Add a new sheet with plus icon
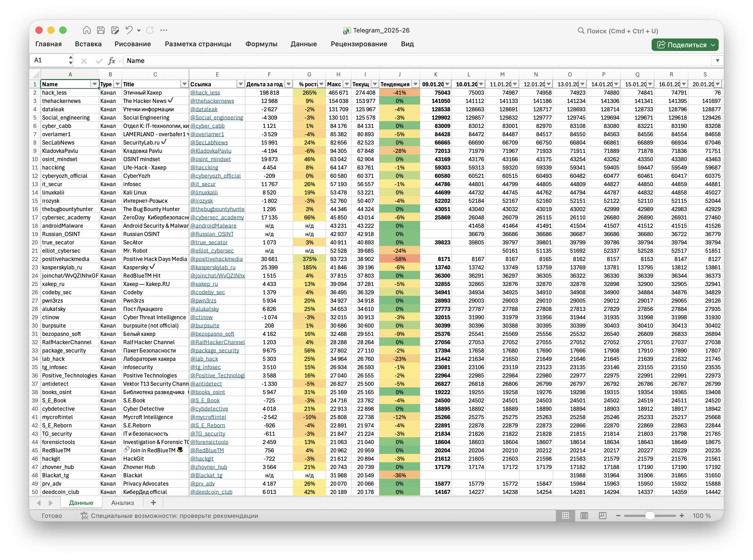Screen dimensions: 753x560 coord(153,503)
